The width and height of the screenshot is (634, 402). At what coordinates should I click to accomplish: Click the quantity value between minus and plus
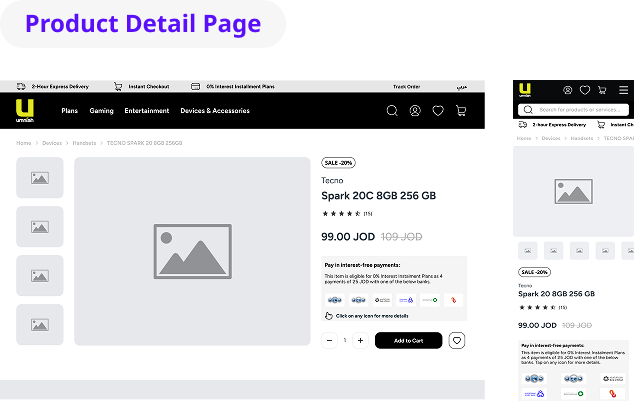(345, 341)
